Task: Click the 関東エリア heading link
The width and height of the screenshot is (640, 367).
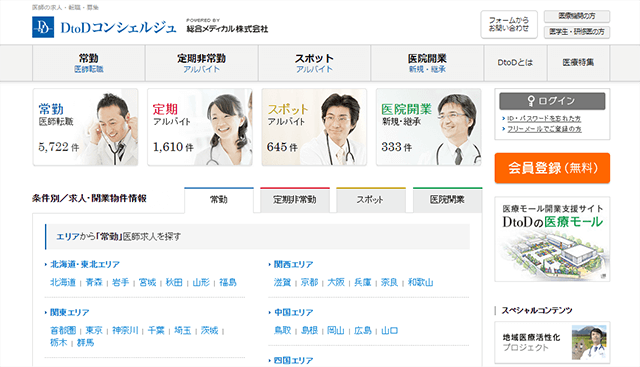Action: click(x=69, y=313)
